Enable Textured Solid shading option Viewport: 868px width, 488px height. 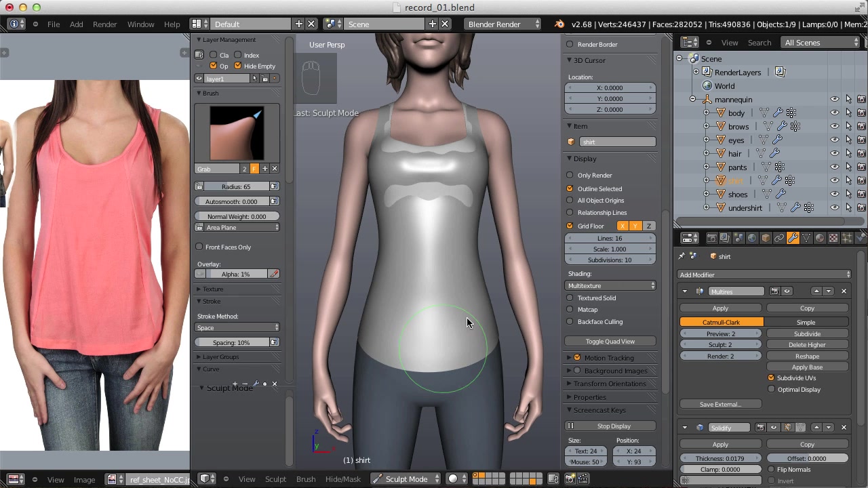pos(570,298)
